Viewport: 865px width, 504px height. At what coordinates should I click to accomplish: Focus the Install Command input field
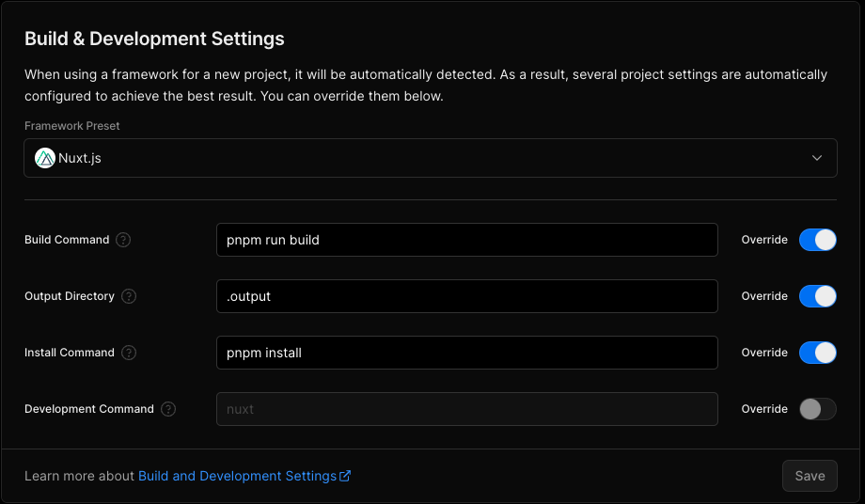[x=466, y=353]
